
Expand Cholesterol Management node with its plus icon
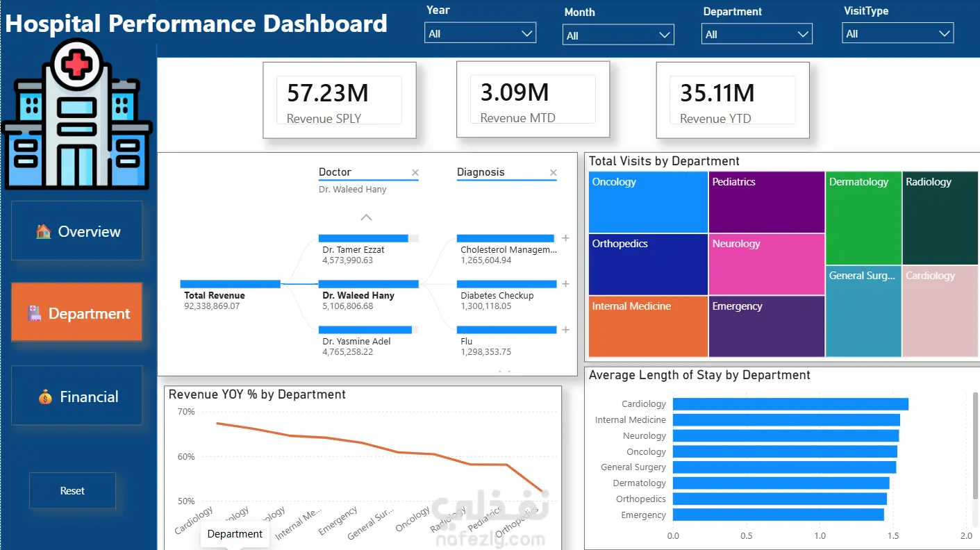[x=565, y=238]
